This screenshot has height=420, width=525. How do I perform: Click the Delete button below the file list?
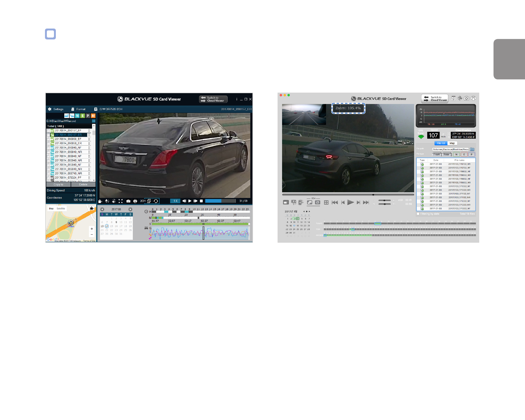pos(83,185)
